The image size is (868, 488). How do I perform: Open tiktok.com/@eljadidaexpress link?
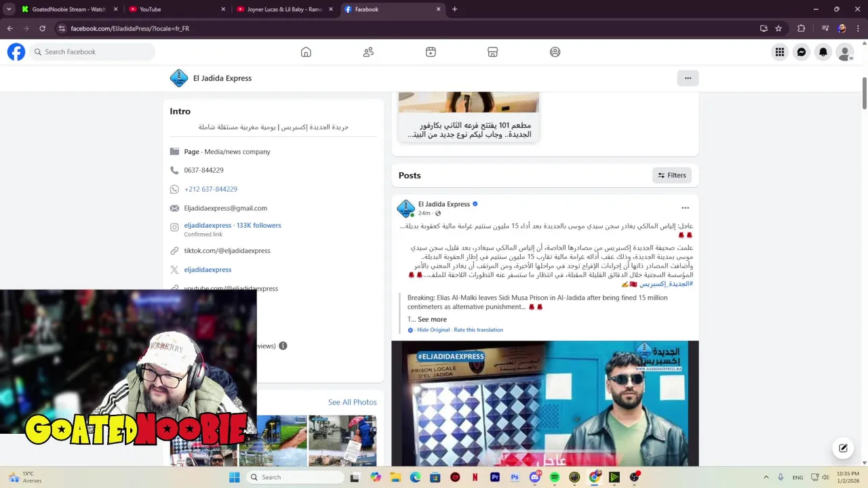click(227, 251)
